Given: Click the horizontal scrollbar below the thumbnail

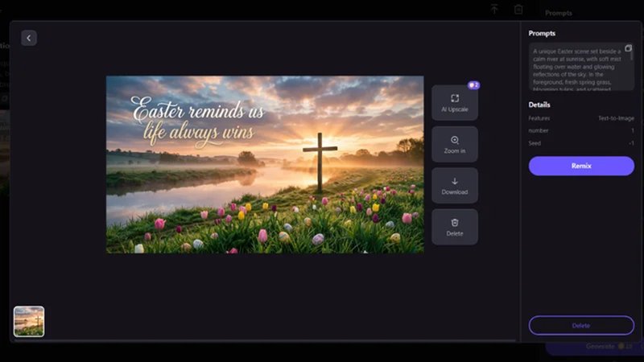Looking at the screenshot, I should pos(265,340).
